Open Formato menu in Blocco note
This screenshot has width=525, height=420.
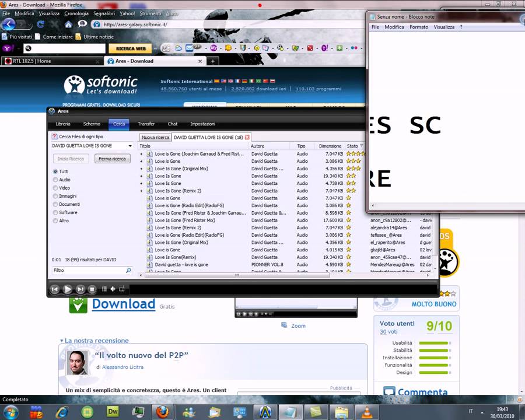click(418, 27)
